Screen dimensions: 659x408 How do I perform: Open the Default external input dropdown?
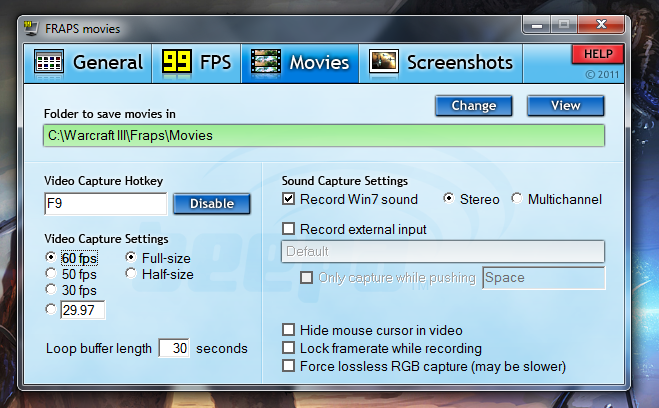pyautogui.click(x=443, y=251)
